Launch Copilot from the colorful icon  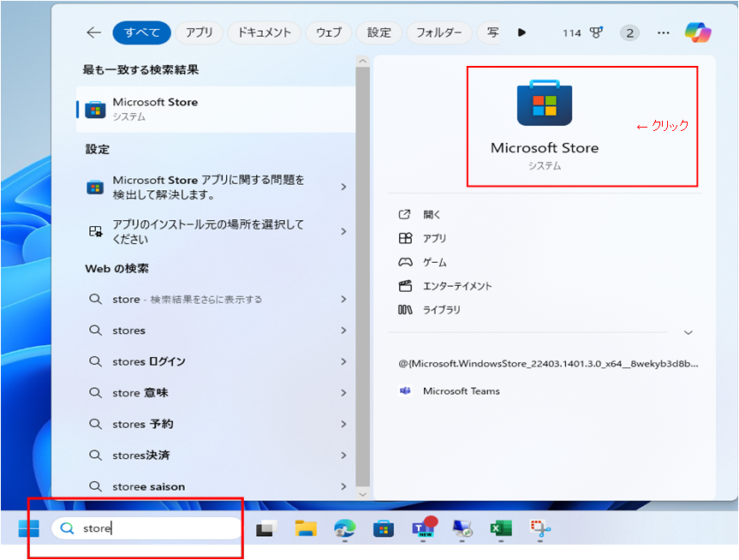click(x=698, y=33)
